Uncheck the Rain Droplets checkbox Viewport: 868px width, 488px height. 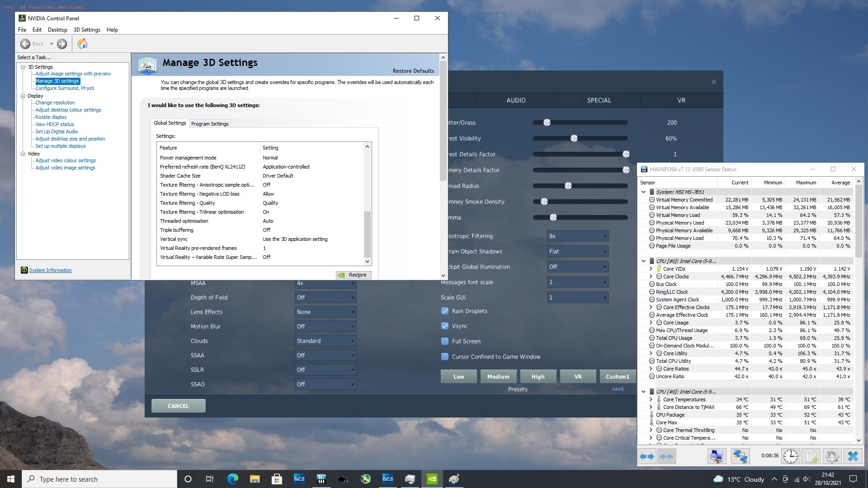point(445,311)
